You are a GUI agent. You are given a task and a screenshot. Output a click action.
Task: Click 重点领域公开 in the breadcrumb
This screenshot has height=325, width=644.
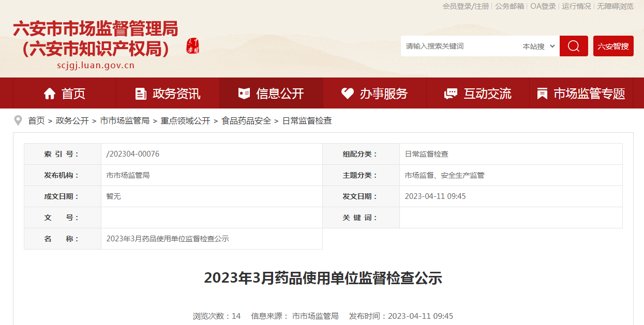185,120
